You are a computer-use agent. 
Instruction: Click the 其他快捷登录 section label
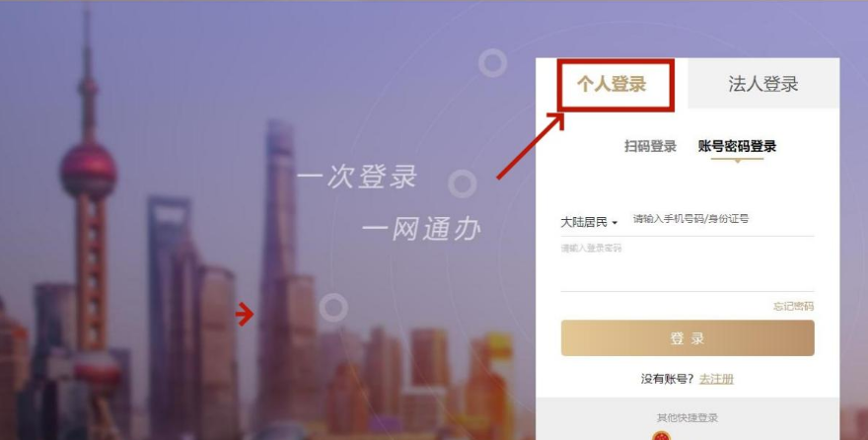tap(687, 418)
